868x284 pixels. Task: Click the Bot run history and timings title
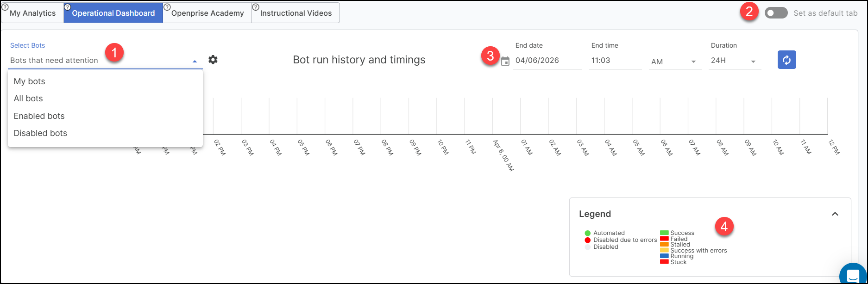pos(359,60)
